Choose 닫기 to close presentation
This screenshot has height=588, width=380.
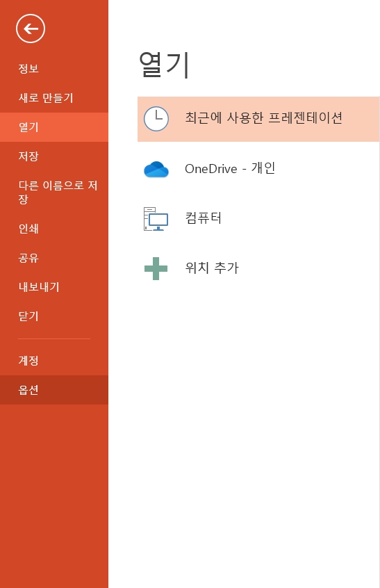pos(54,316)
